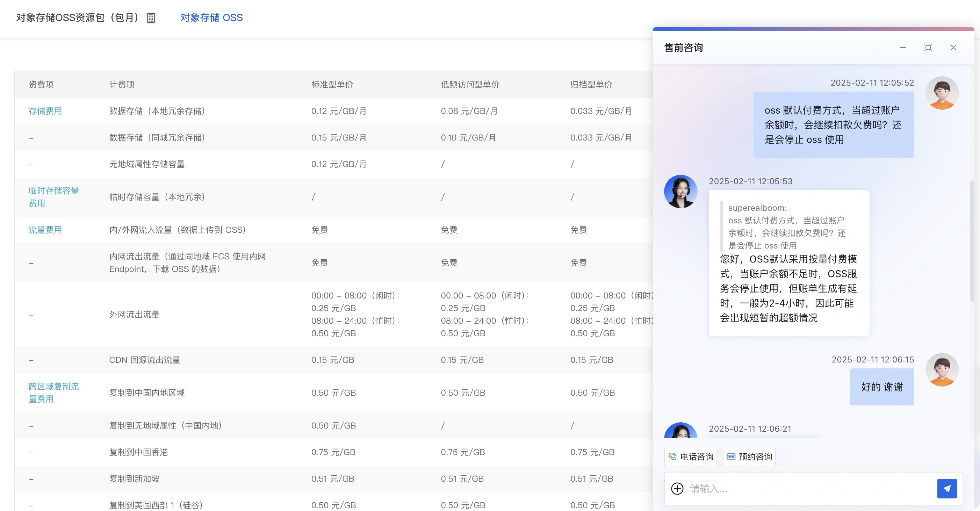Screen dimensions: 980x511
Task: Select the 复制到中国内地区域 cell
Action: point(147,392)
